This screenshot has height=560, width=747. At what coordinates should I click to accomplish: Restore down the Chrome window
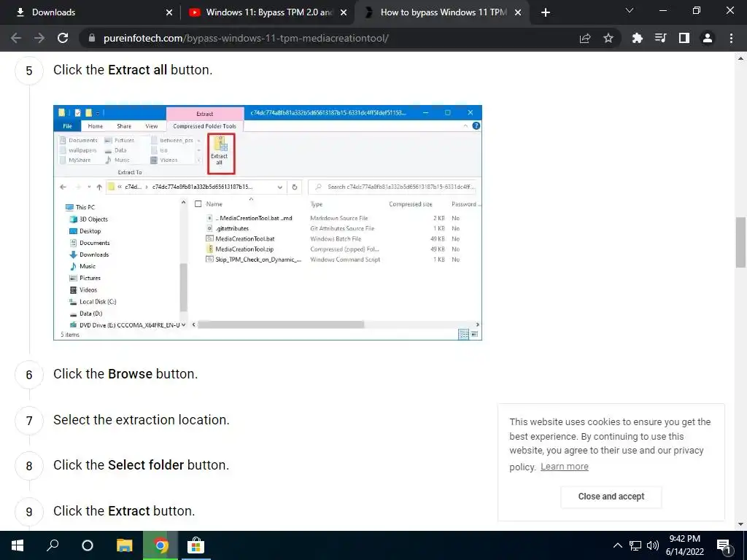pos(697,10)
